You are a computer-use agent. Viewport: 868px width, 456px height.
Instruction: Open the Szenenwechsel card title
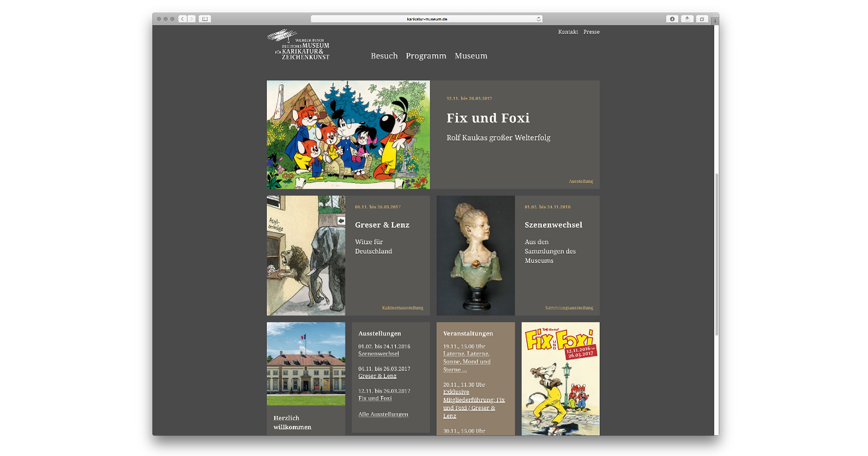point(553,225)
